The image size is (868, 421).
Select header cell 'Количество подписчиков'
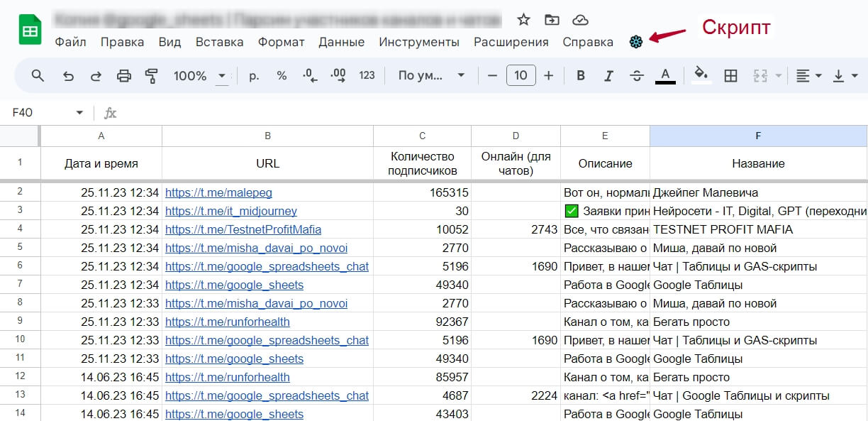pyautogui.click(x=422, y=163)
